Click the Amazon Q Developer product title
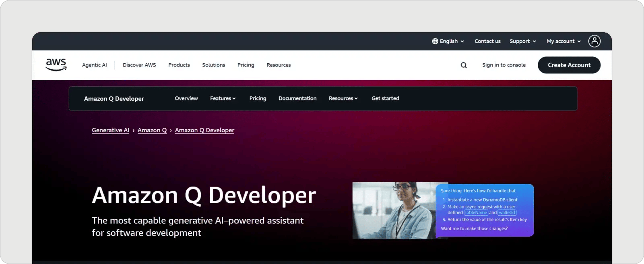This screenshot has height=264, width=644. [x=114, y=99]
